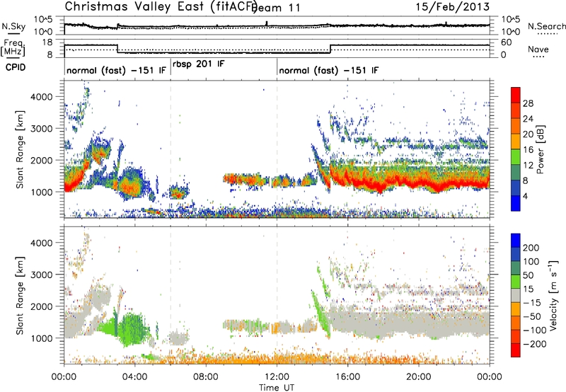
Task: Click the 'N.Sky' legend label
Action: coord(13,26)
